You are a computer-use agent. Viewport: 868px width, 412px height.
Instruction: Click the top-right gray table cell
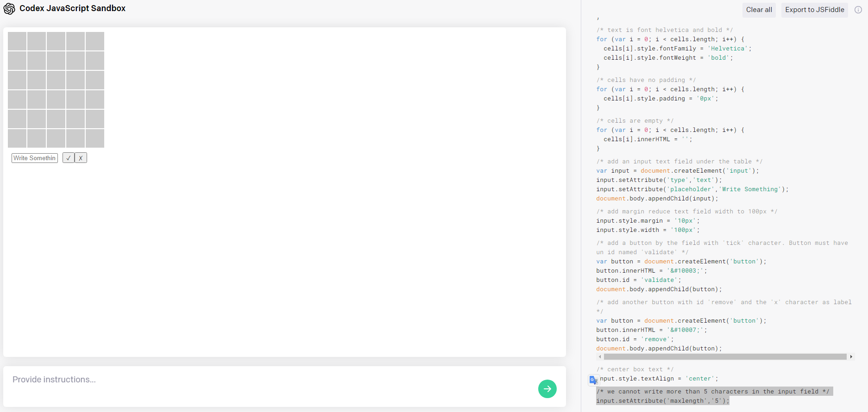point(95,41)
